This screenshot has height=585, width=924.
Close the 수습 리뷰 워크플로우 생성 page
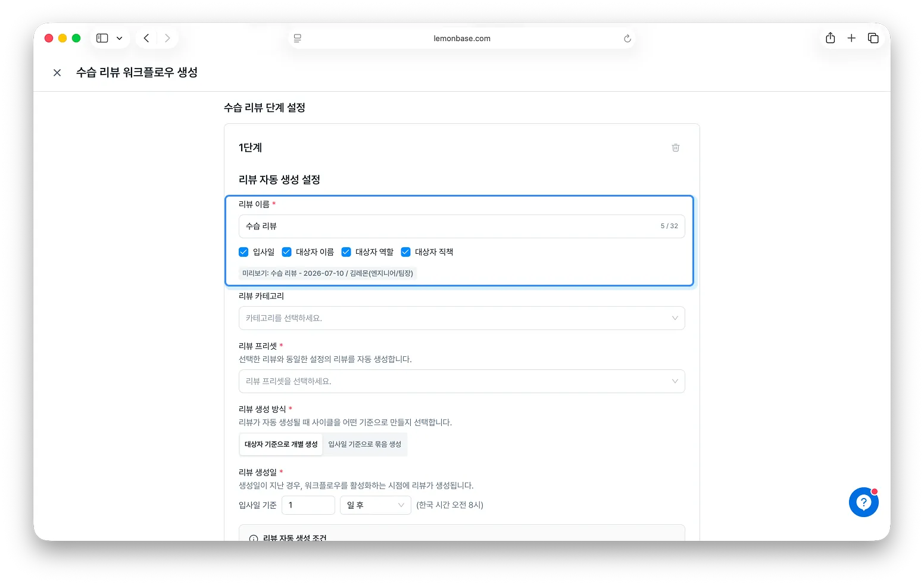(57, 73)
